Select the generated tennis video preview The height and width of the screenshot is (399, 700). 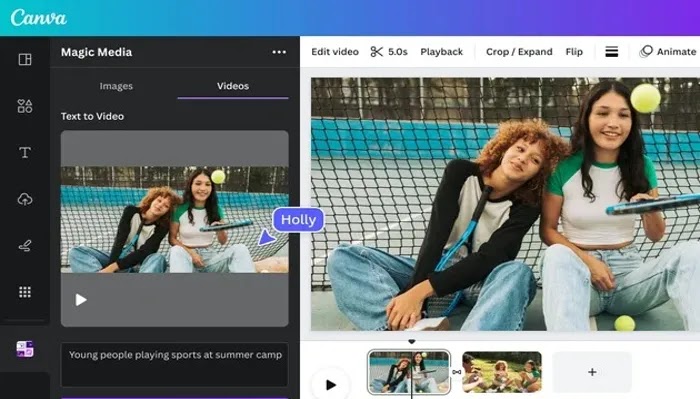click(x=175, y=219)
